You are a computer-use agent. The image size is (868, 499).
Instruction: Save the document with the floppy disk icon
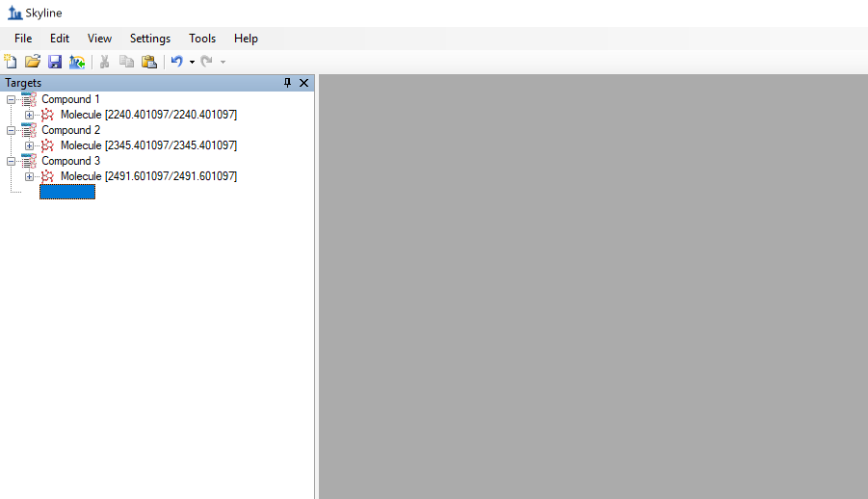coord(55,62)
